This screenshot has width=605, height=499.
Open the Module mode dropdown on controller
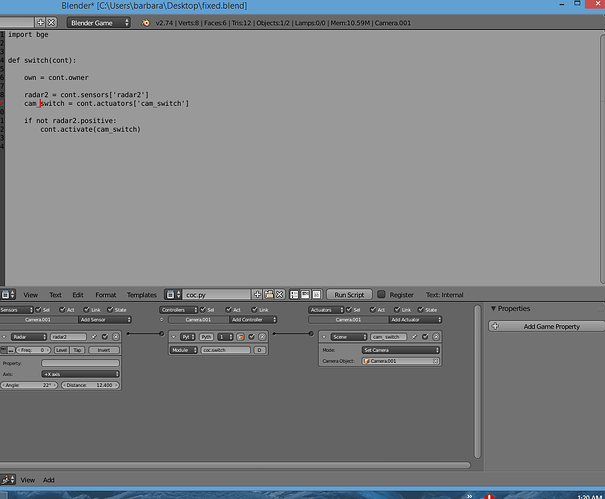point(184,350)
